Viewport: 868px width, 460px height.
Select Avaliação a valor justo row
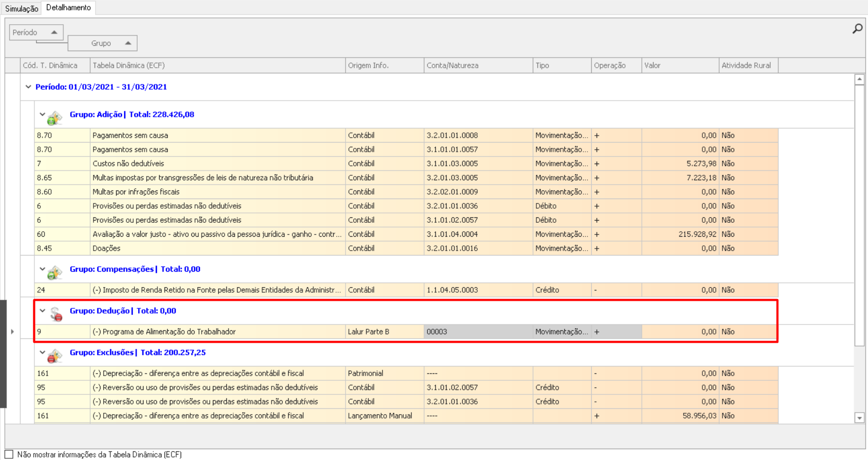(406, 234)
